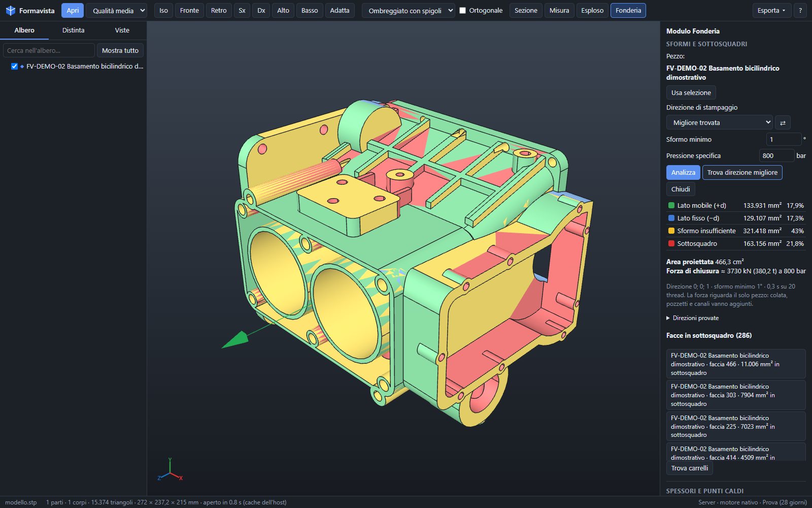The image size is (812, 508).
Task: Toggle the Fonderia module button
Action: (x=628, y=10)
